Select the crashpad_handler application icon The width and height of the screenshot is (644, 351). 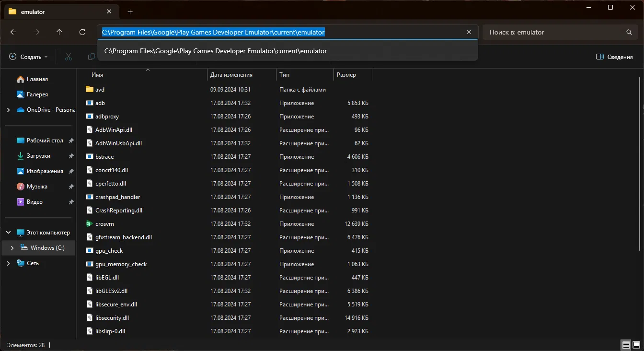89,197
